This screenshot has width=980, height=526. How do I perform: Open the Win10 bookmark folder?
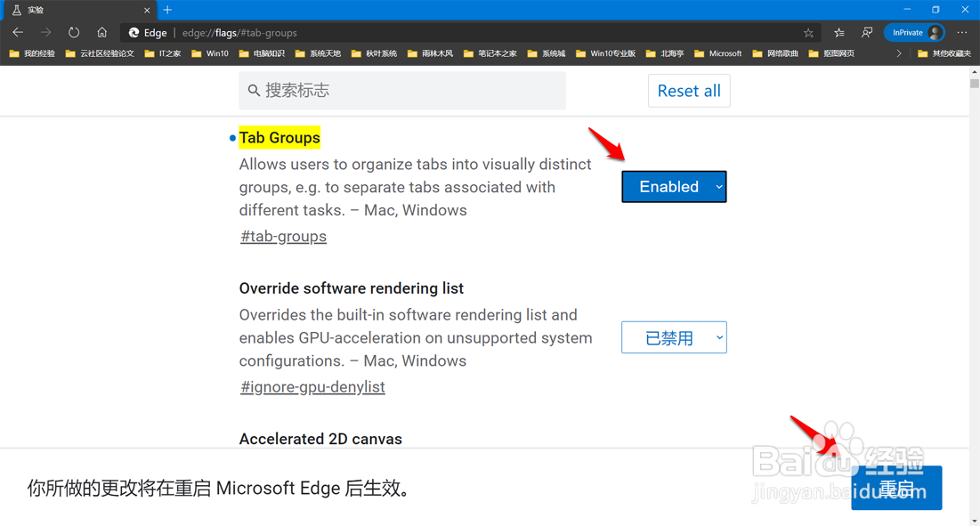[x=210, y=53]
